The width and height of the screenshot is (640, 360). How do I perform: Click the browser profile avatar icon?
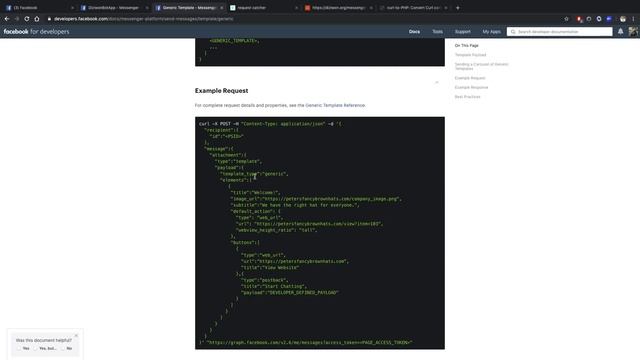tap(623, 19)
